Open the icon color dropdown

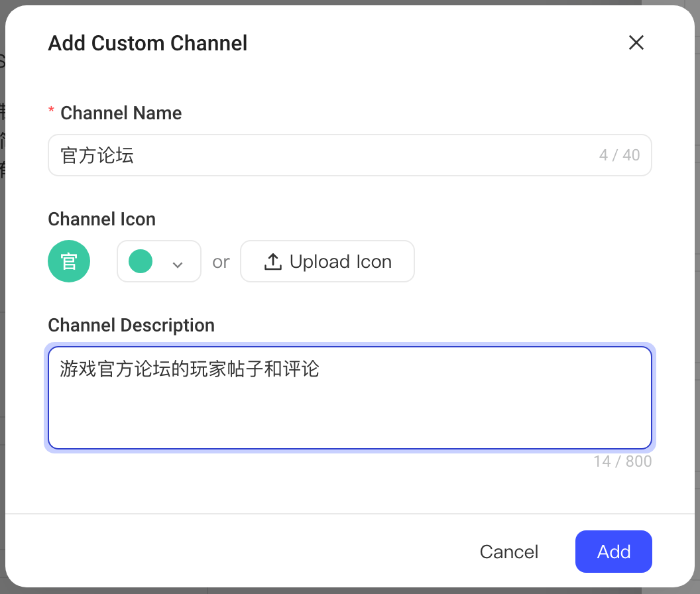[159, 261]
